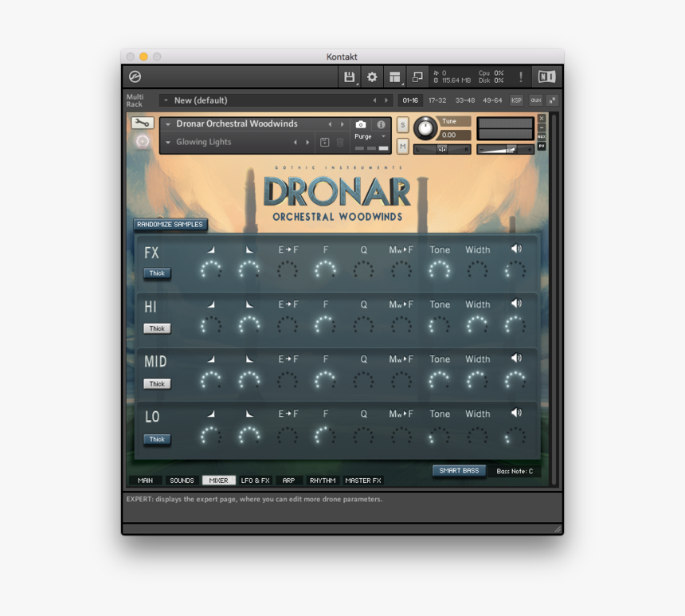Expand the Dronar Orchestral Woodwinds instrument dropdown
This screenshot has height=616, width=685.
pyautogui.click(x=168, y=124)
